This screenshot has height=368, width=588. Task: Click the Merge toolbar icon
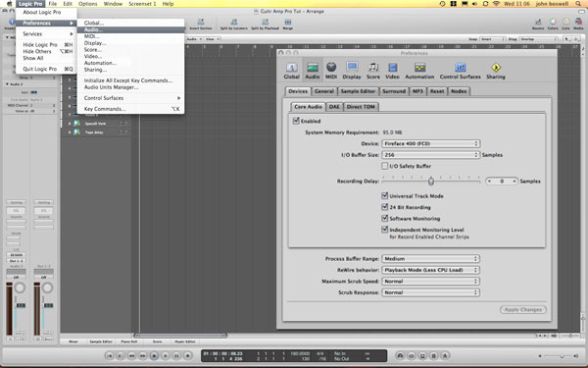[287, 23]
